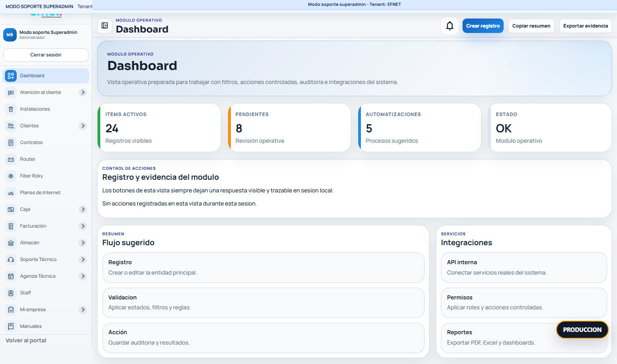617x364 pixels.
Task: Click the Staff sidebar icon
Action: click(11, 293)
